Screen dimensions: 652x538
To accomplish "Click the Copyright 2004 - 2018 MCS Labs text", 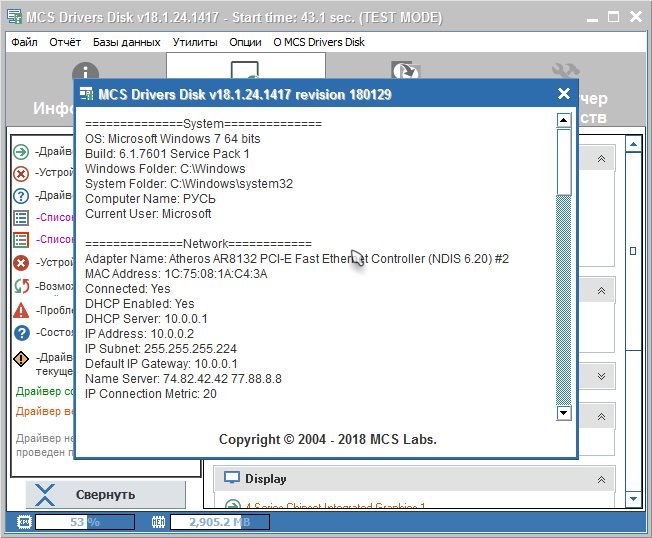I will 328,439.
